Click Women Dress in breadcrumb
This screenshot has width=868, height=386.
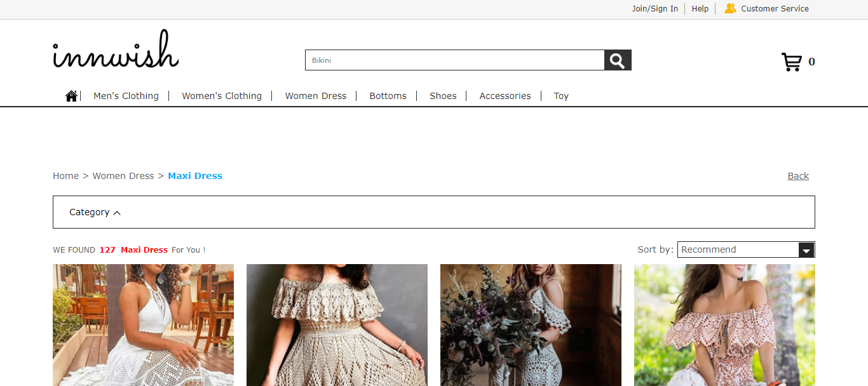point(123,176)
